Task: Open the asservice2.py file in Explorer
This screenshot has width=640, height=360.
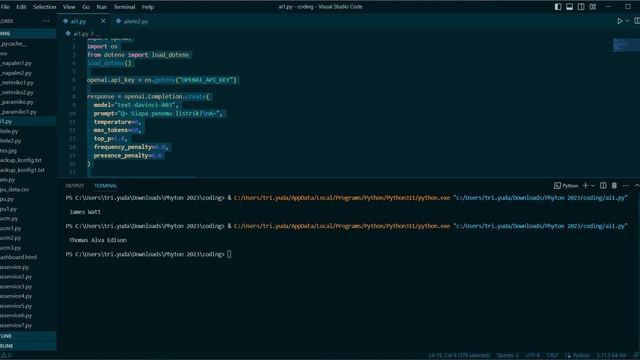Action: [16, 277]
